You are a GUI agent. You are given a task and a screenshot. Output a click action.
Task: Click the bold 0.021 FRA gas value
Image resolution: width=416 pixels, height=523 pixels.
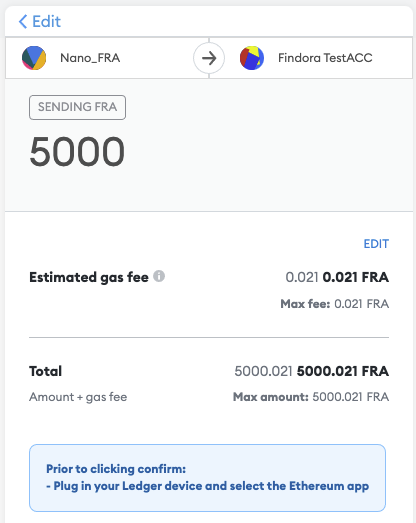(x=356, y=277)
